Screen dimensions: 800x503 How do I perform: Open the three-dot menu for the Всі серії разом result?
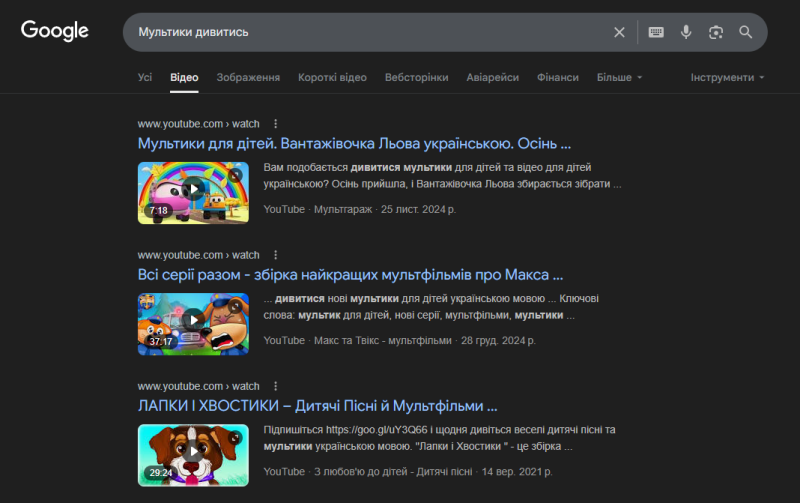[276, 255]
